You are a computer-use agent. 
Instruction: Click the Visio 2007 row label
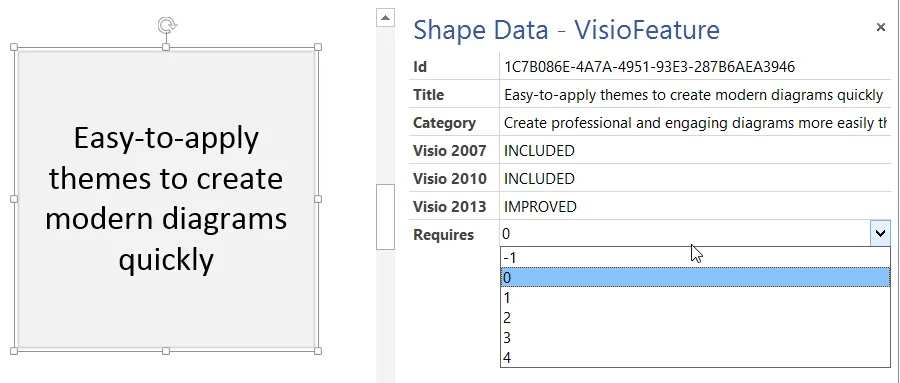[449, 150]
